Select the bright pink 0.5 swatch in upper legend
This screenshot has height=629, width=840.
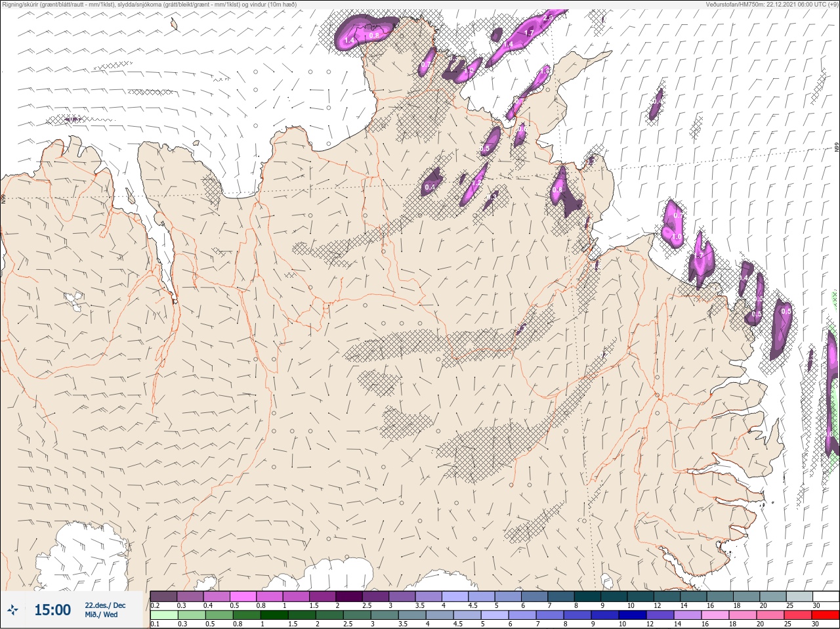click(x=243, y=596)
